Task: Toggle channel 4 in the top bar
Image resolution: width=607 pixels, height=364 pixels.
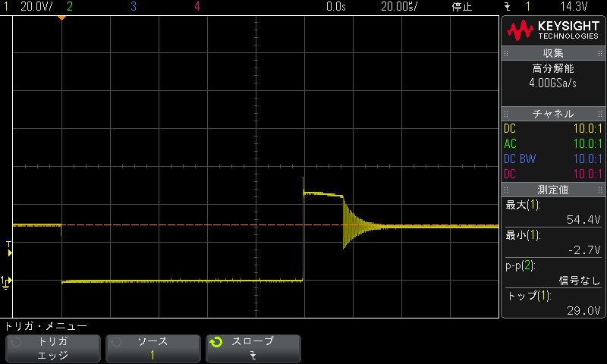Action: (197, 6)
